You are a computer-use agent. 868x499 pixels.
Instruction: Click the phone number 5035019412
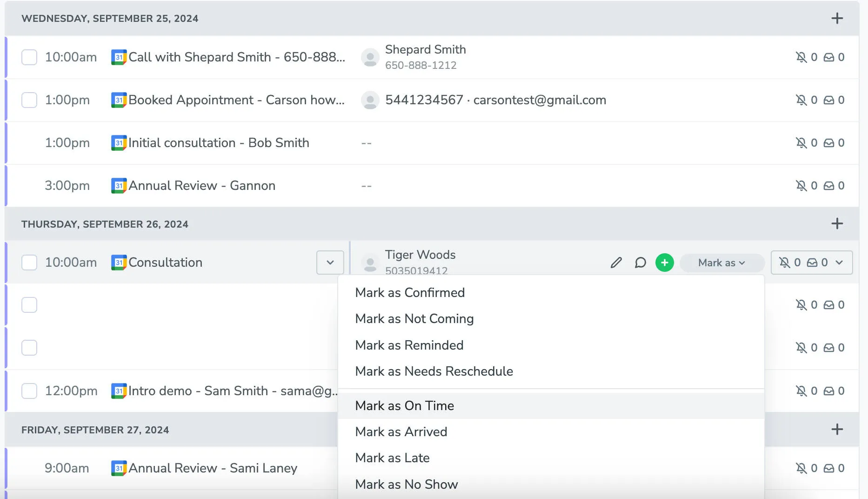tap(416, 271)
